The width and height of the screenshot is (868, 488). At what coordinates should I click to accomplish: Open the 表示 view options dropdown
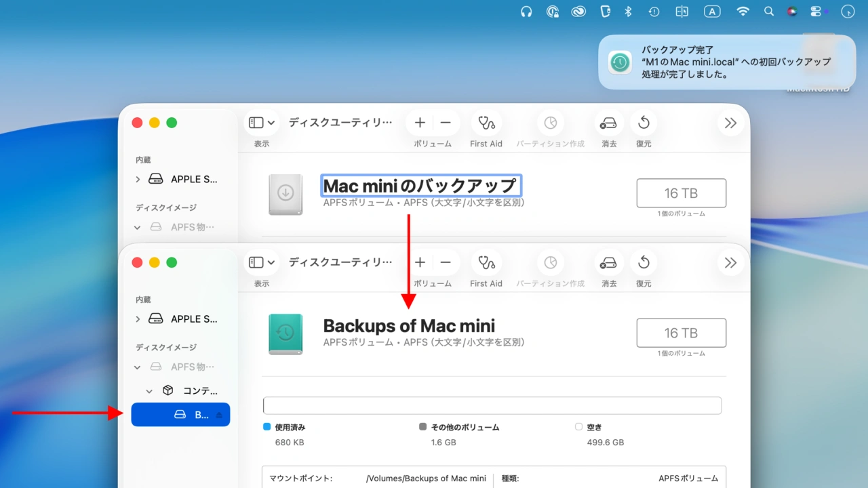[x=260, y=262]
